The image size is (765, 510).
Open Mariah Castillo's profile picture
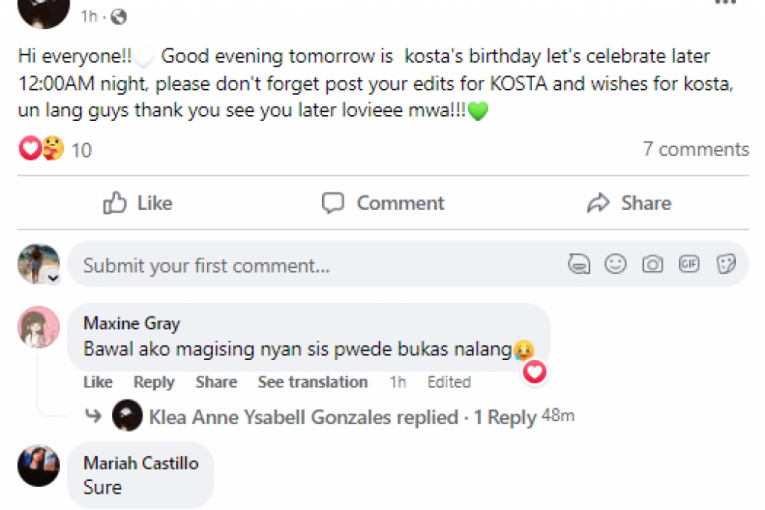39,467
